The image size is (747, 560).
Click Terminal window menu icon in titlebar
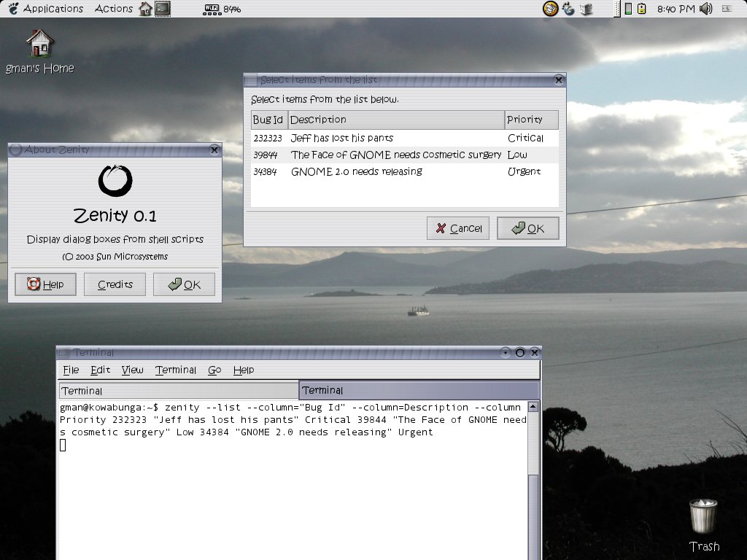[64, 352]
